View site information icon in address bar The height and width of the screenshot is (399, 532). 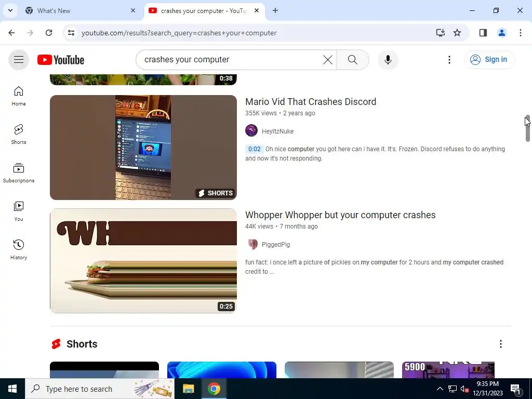coord(71,33)
